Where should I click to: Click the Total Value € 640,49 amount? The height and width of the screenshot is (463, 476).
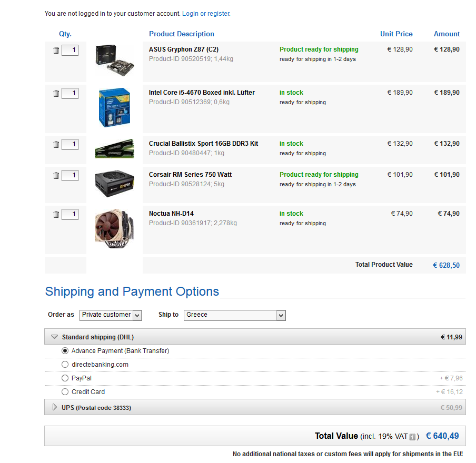(x=442, y=436)
